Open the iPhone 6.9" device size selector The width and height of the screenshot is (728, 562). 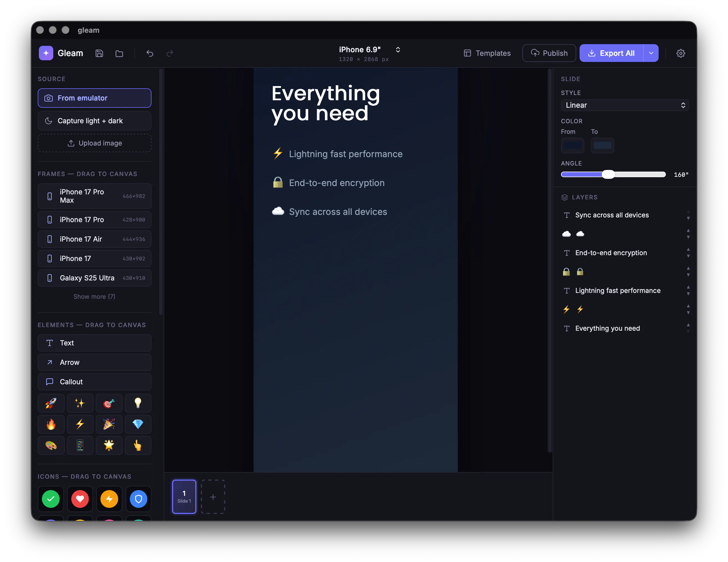click(x=369, y=53)
